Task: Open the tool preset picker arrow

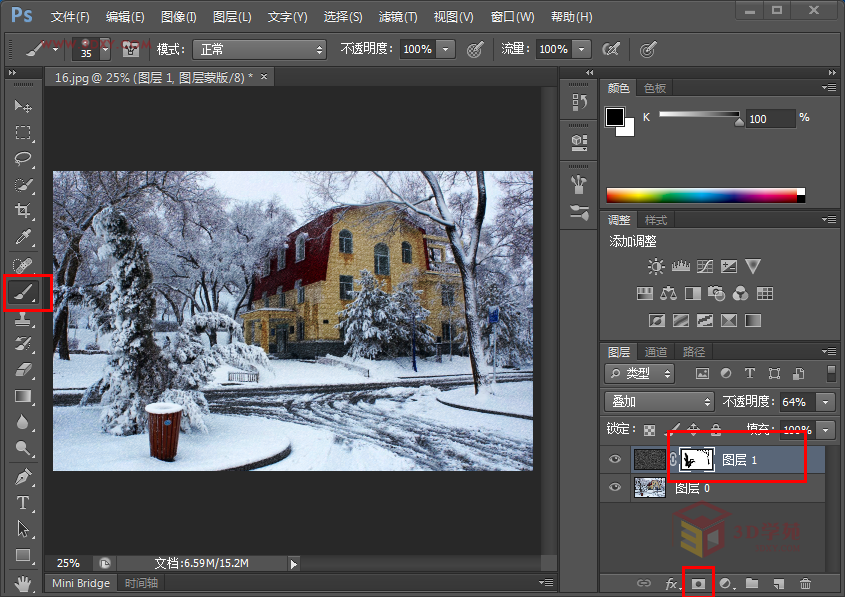Action: [x=56, y=50]
